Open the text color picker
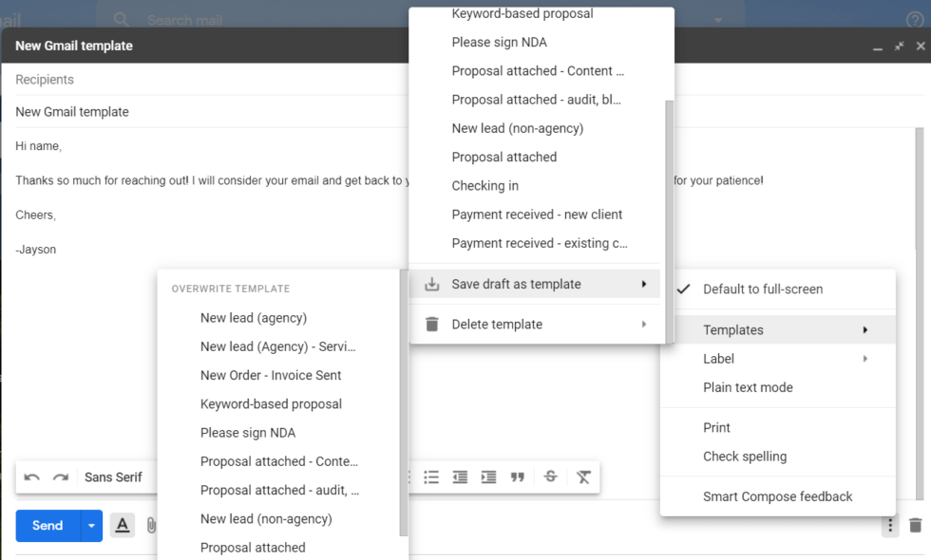Image resolution: width=931 pixels, height=560 pixels. click(x=122, y=525)
